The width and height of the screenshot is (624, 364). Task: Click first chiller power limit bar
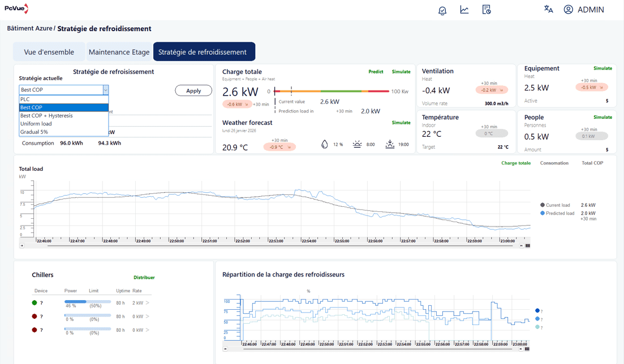pyautogui.click(x=88, y=302)
